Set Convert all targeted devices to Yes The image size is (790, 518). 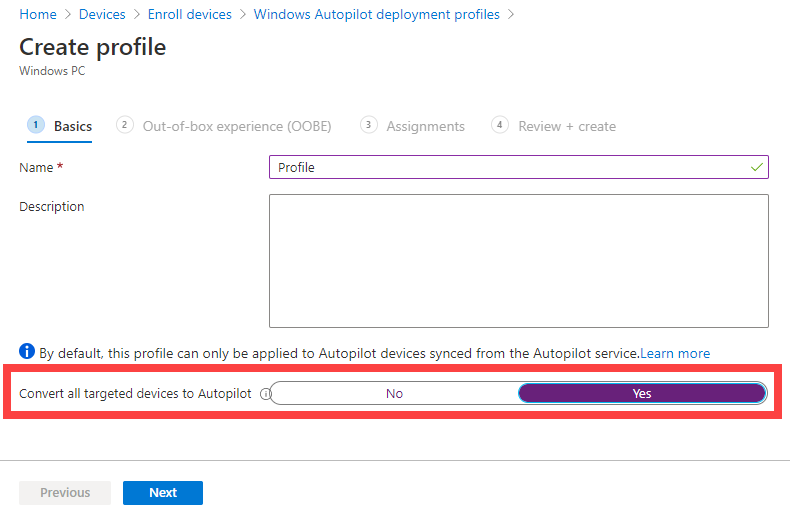click(x=642, y=394)
